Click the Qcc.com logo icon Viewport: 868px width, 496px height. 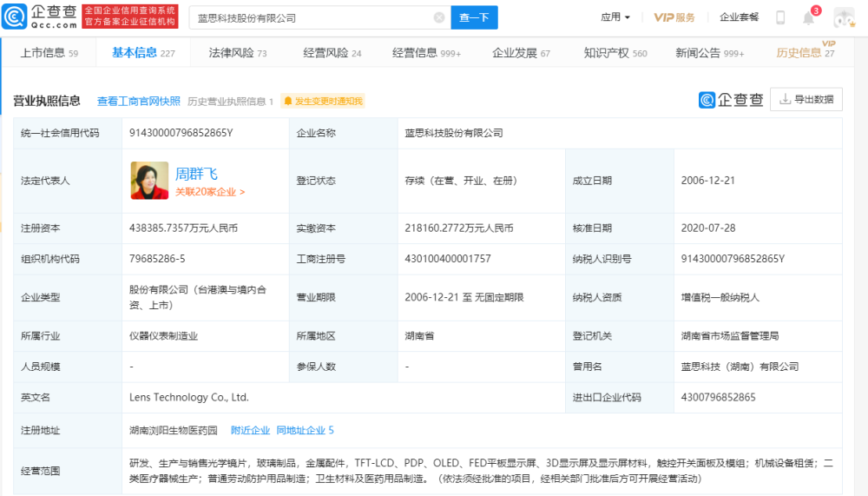pos(42,16)
